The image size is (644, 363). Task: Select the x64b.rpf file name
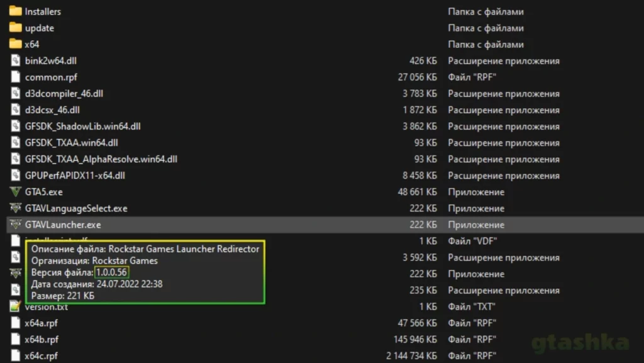click(42, 340)
